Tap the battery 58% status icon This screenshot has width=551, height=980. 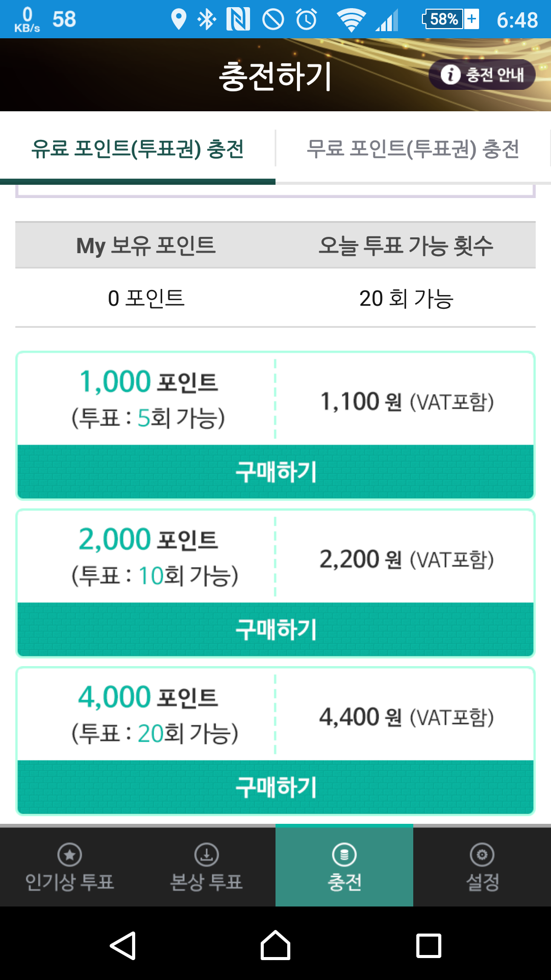click(450, 19)
